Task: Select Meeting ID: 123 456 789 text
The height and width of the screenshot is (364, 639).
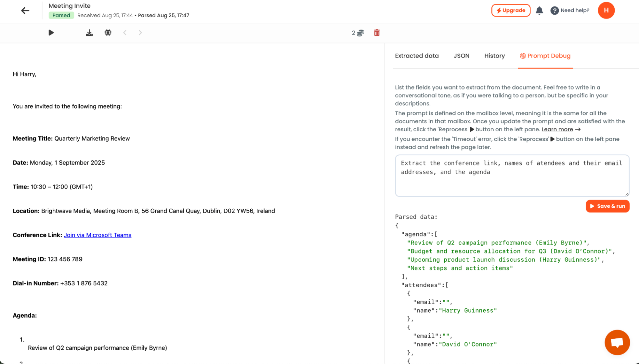Action: (48, 259)
